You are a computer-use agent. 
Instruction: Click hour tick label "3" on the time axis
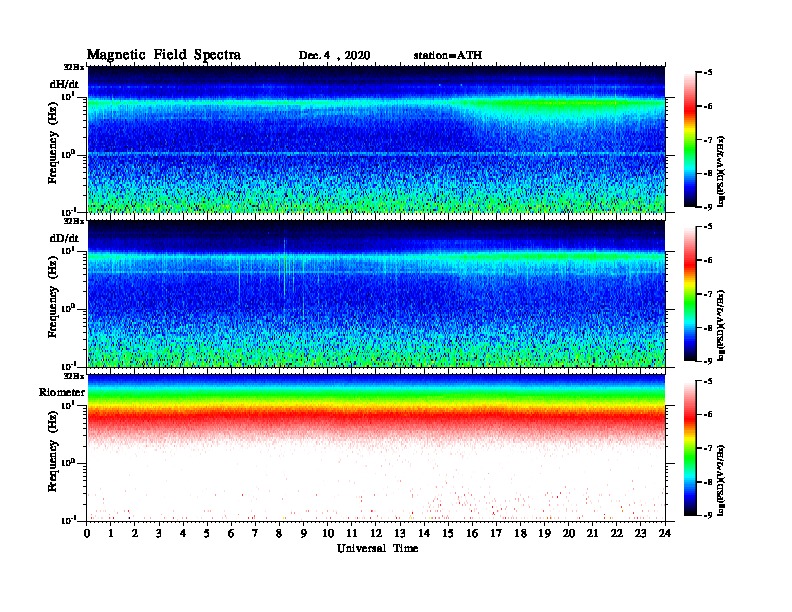[159, 533]
